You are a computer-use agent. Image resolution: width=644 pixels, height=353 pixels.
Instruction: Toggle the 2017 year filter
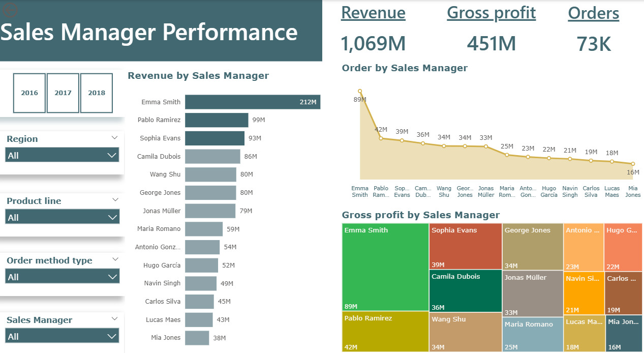(63, 93)
